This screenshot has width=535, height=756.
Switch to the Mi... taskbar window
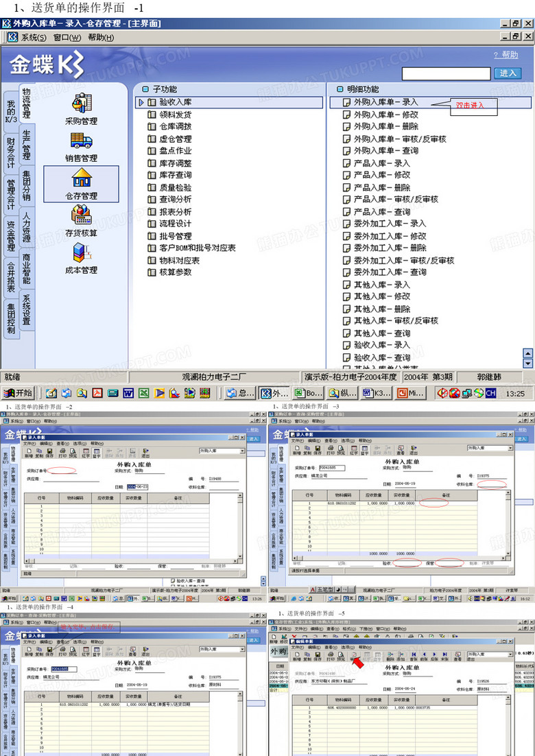tap(411, 393)
